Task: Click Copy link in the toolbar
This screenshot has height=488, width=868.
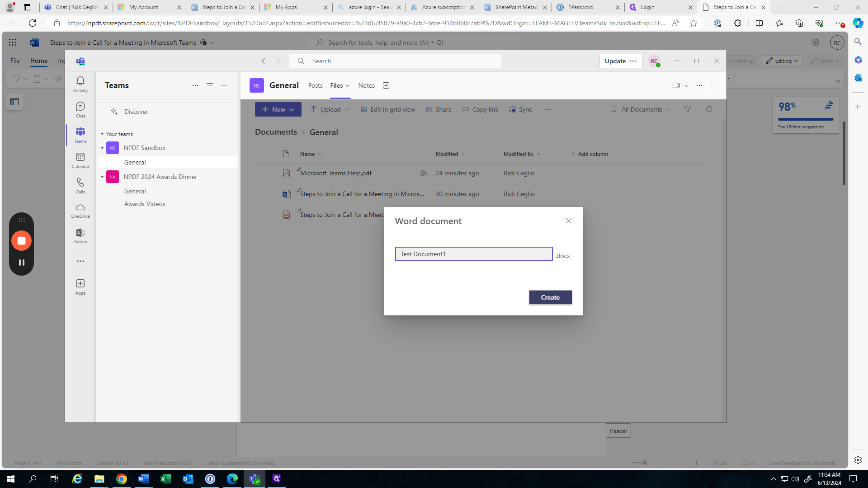Action: pos(480,109)
